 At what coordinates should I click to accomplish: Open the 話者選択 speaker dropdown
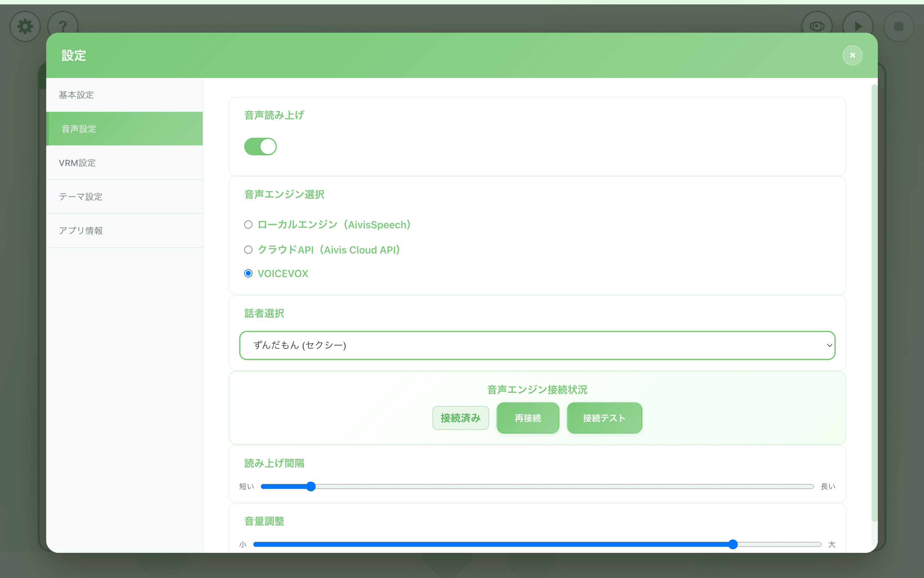pos(537,345)
